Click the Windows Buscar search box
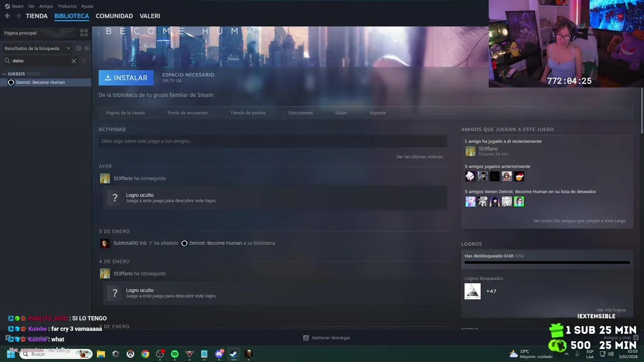 [55, 354]
